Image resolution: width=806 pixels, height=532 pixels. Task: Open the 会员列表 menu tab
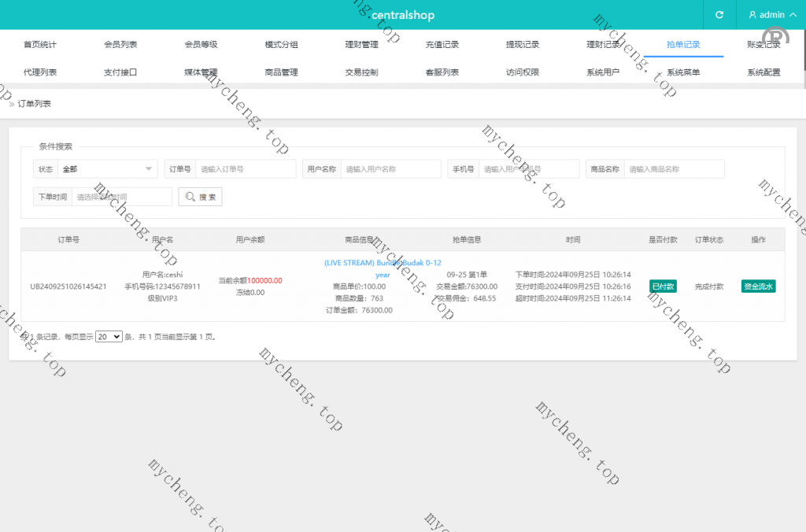[120, 45]
